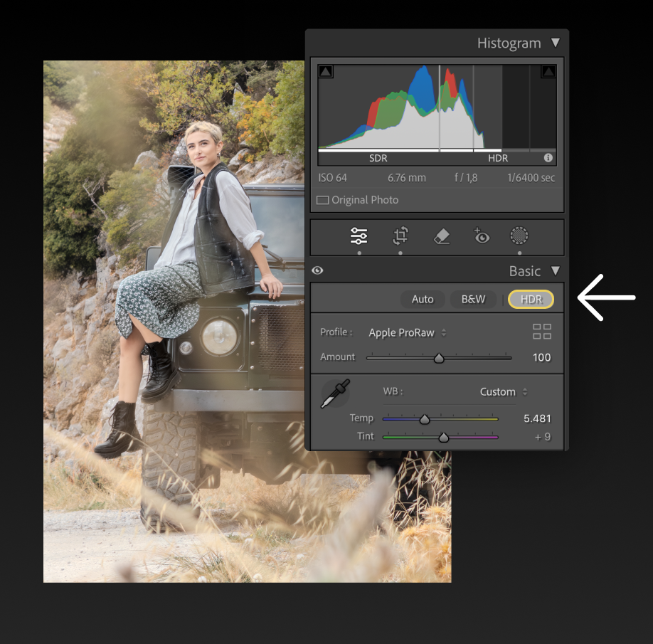Select the Red Eye correction tool
This screenshot has height=644, width=653.
click(x=482, y=236)
